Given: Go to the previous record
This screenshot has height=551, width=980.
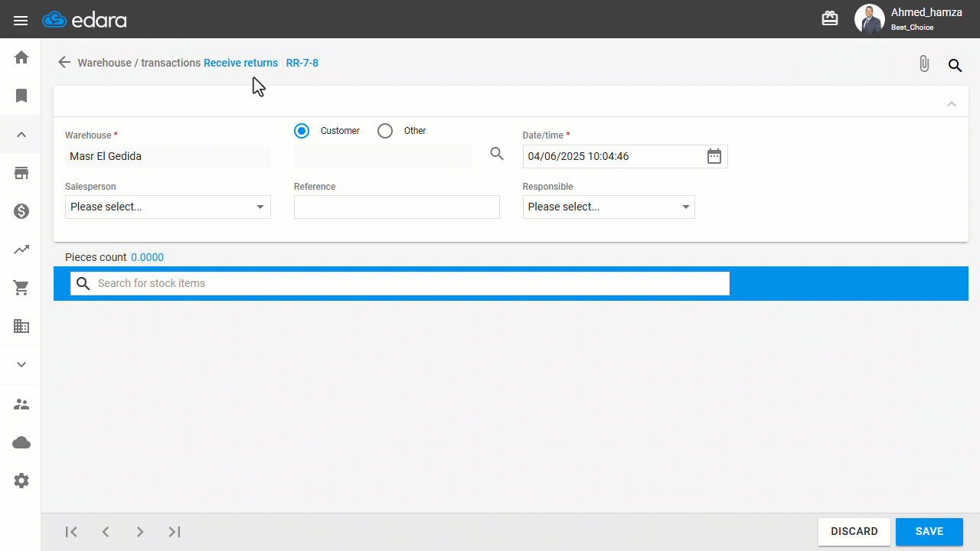Looking at the screenshot, I should (106, 532).
